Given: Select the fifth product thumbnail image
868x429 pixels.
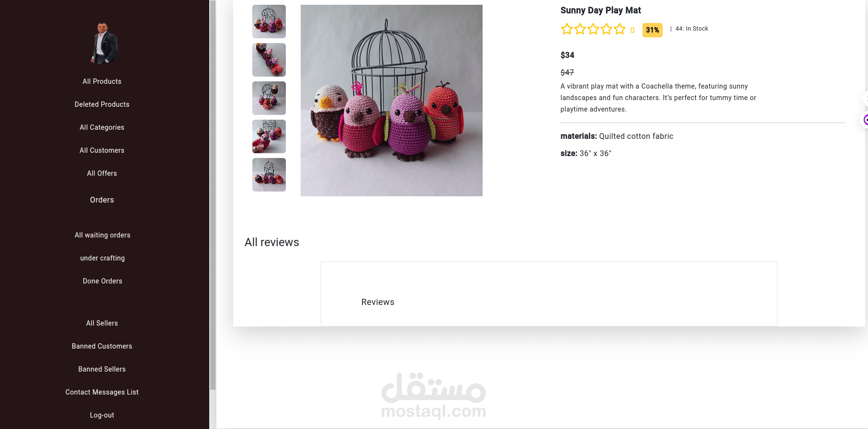Looking at the screenshot, I should (269, 175).
